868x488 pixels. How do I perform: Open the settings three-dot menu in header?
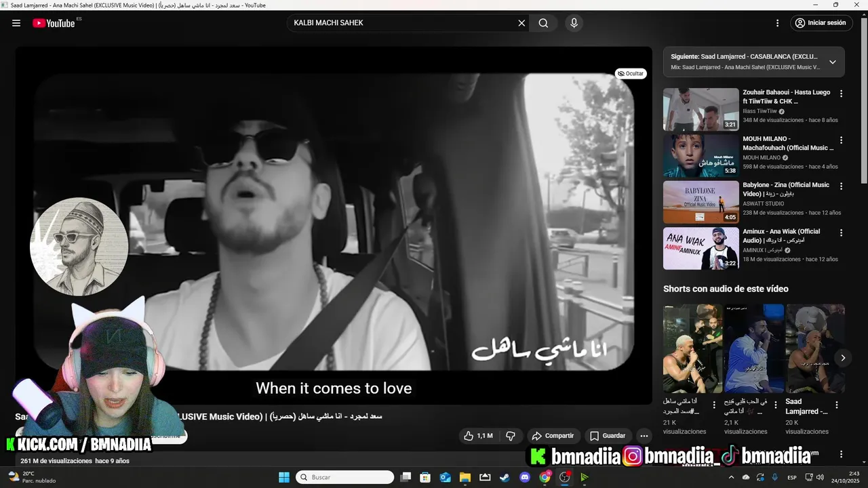tap(777, 23)
